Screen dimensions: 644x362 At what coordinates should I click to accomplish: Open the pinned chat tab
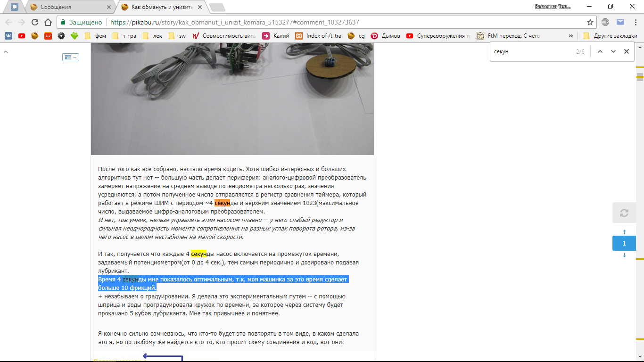coord(15,7)
